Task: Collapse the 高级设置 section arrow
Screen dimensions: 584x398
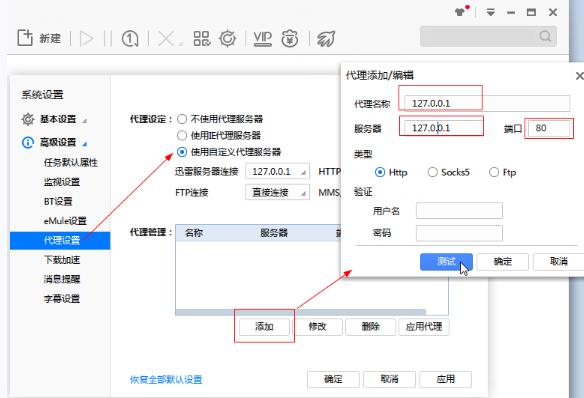Action: (85, 144)
